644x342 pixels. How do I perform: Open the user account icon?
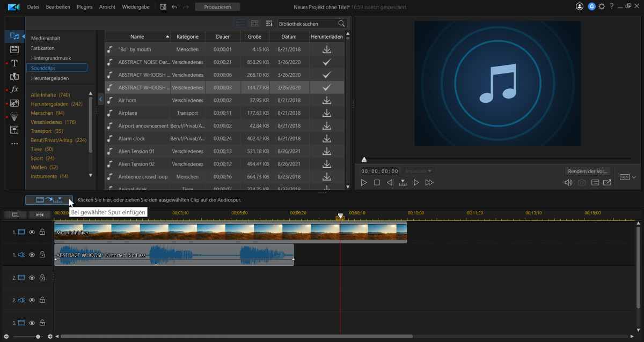(580, 7)
